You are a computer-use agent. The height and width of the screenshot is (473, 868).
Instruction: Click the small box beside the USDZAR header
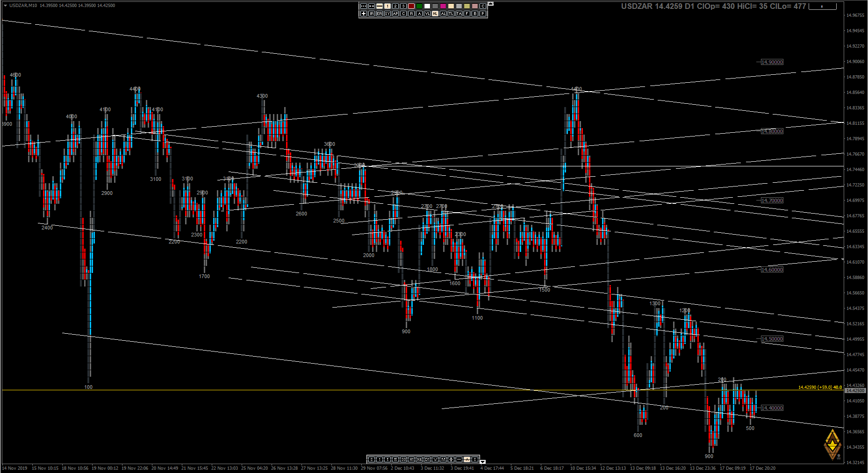[x=822, y=7]
